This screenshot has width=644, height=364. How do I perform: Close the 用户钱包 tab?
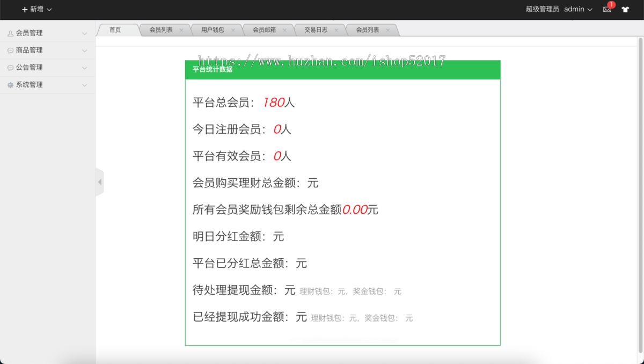(233, 30)
